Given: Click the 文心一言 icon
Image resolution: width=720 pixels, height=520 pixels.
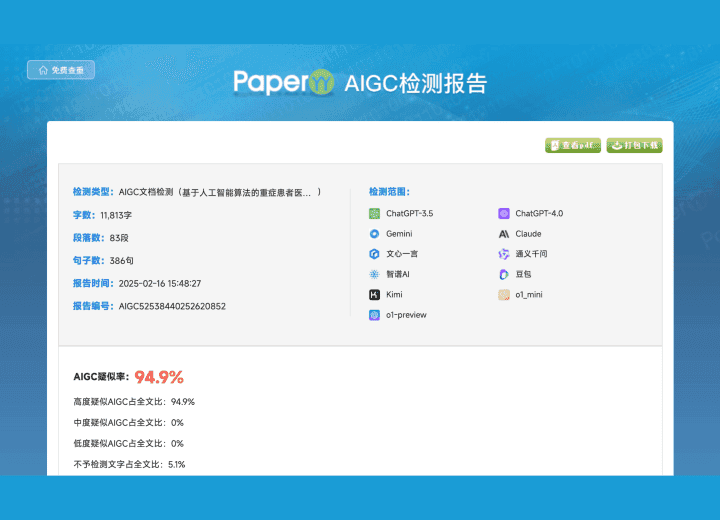Looking at the screenshot, I should (x=374, y=254).
